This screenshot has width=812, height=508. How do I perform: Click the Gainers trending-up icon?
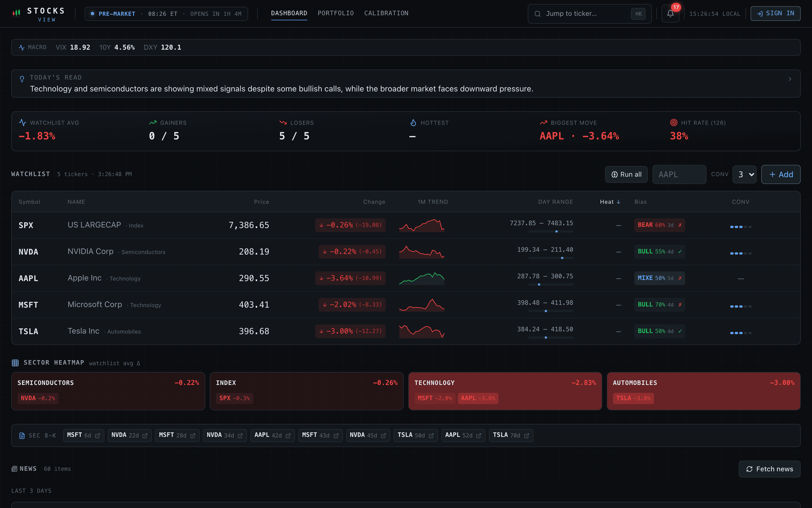click(x=153, y=123)
